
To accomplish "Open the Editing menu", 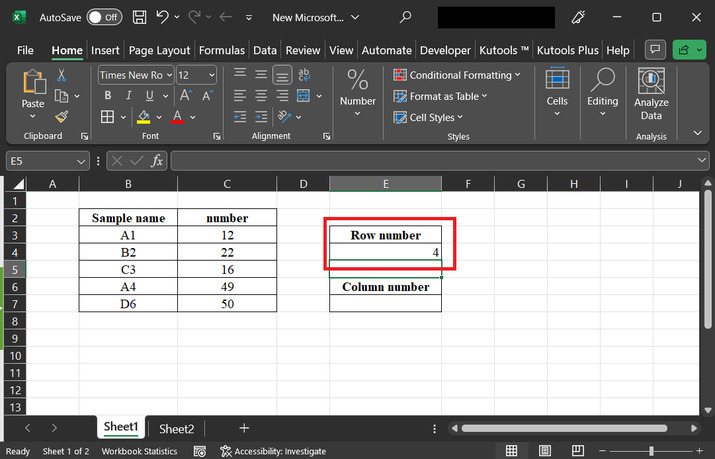I will [x=602, y=93].
